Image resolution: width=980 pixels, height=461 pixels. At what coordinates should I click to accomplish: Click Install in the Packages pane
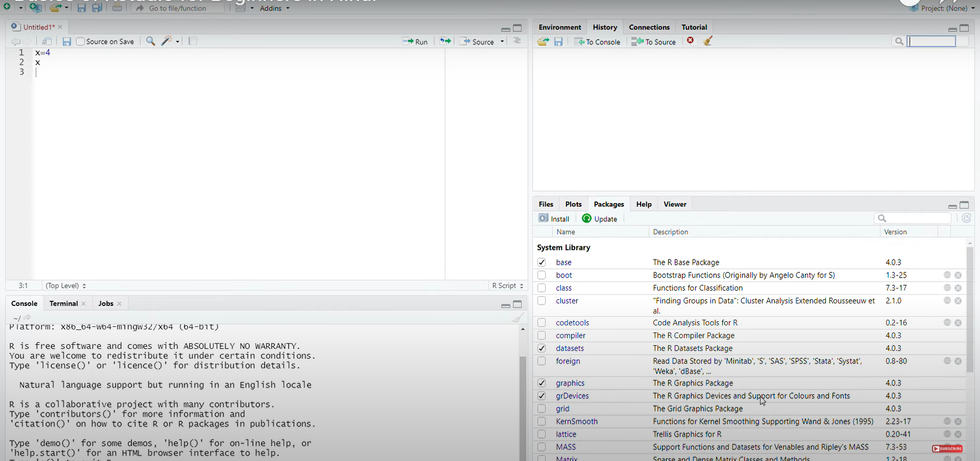click(554, 218)
